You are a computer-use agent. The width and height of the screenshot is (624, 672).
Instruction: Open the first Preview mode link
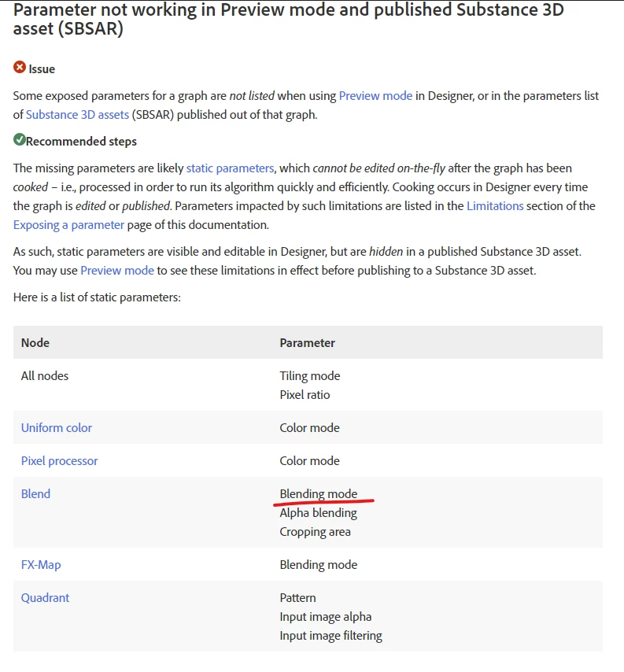[x=375, y=95]
